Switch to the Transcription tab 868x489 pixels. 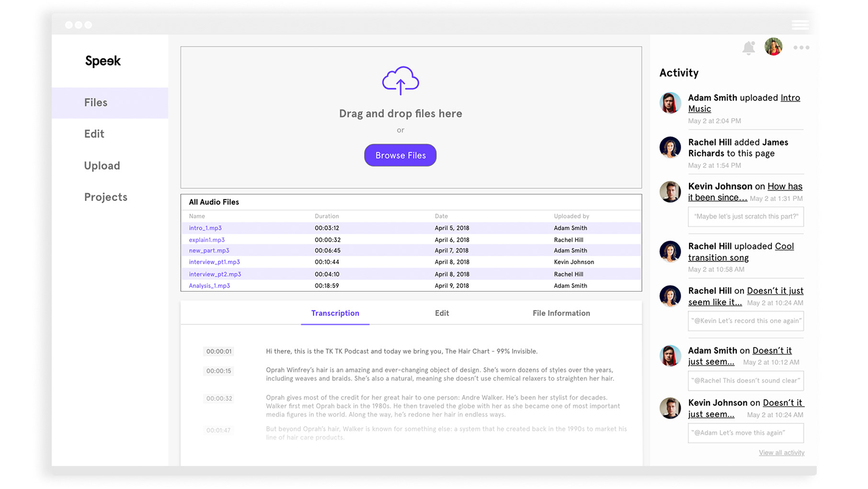point(335,313)
